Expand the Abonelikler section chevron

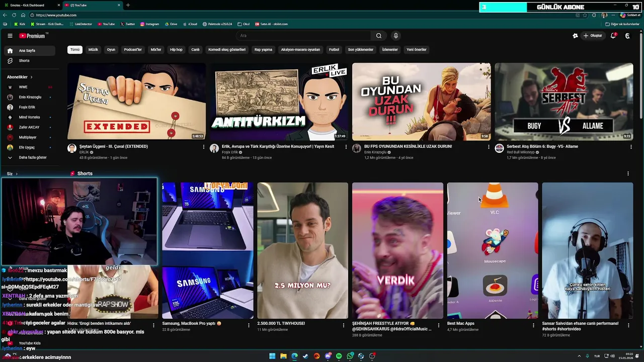(x=31, y=77)
